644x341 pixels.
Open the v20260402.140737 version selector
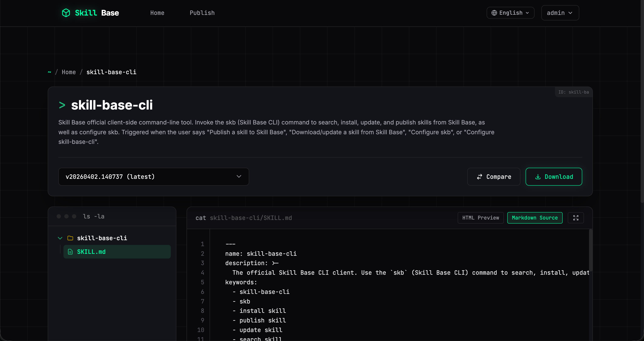154,177
